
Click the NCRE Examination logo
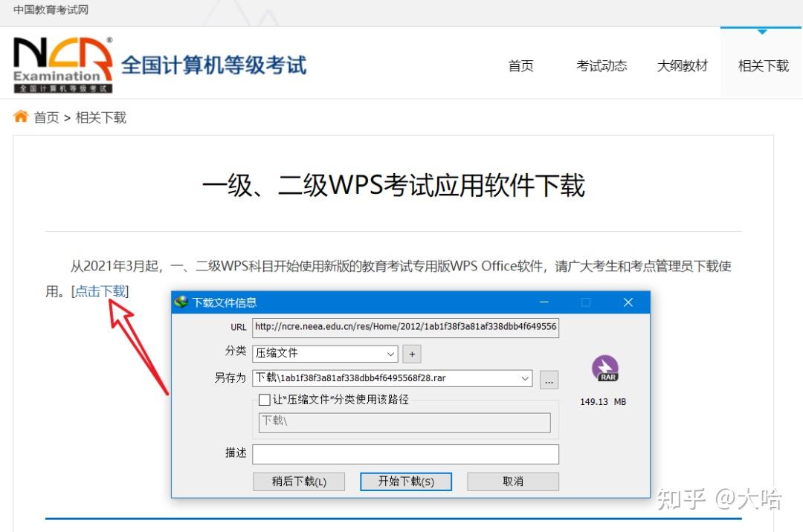click(x=63, y=65)
